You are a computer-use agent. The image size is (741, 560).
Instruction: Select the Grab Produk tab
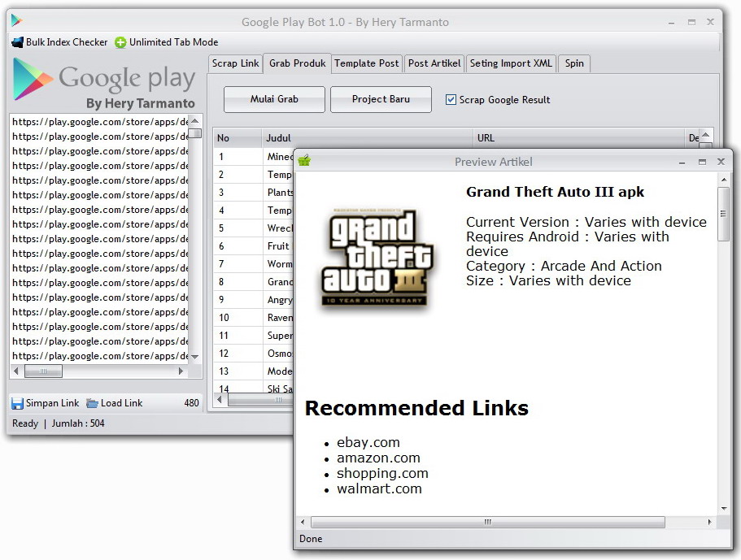click(297, 63)
